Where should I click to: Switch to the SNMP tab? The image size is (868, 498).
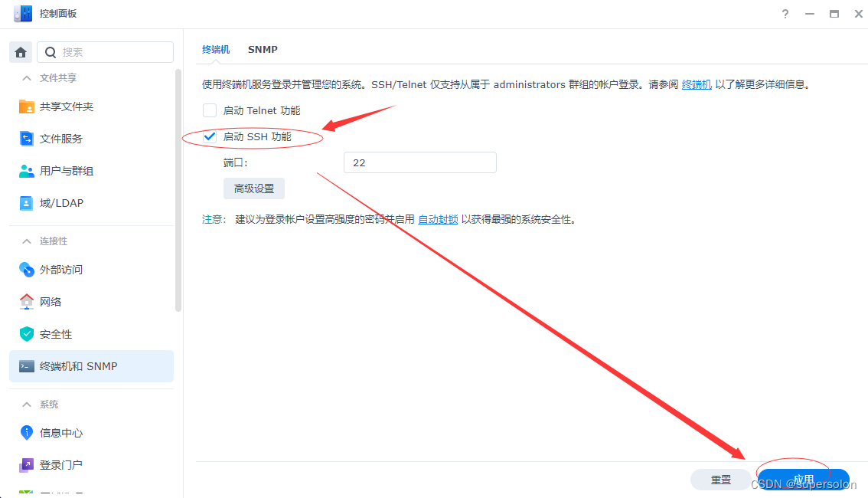[x=263, y=49]
